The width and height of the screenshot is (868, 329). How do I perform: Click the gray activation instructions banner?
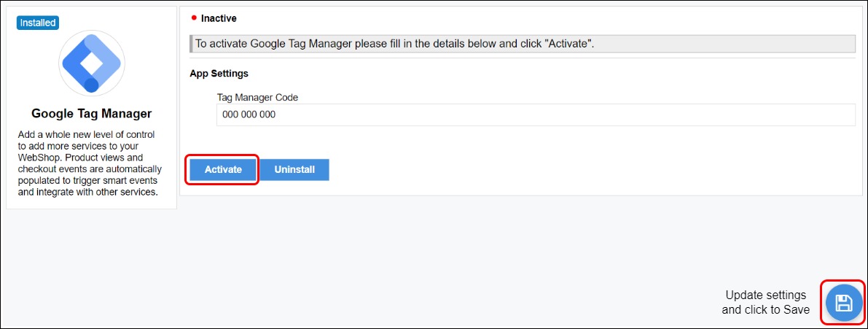point(521,44)
